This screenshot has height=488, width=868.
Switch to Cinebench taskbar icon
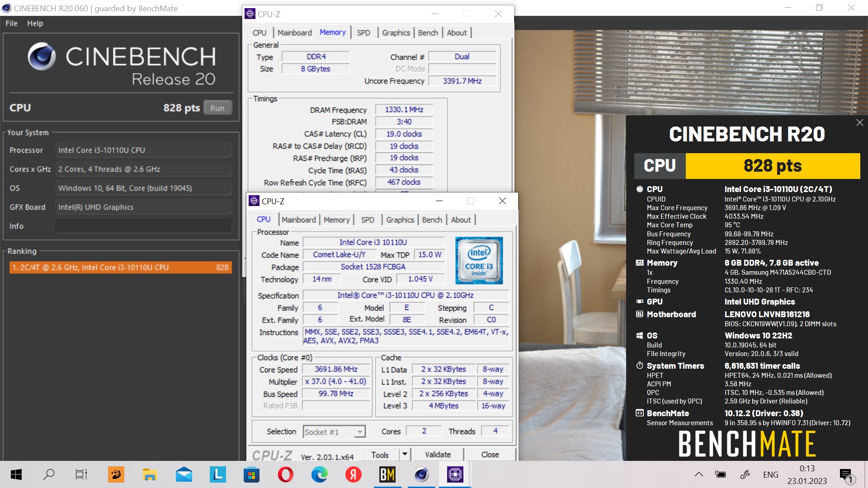421,474
